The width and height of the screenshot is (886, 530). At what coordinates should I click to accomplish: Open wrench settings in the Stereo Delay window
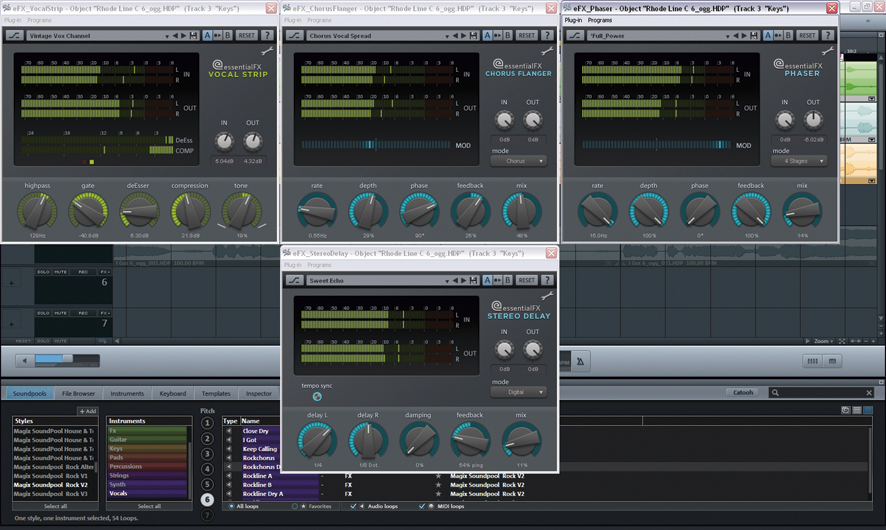click(547, 296)
